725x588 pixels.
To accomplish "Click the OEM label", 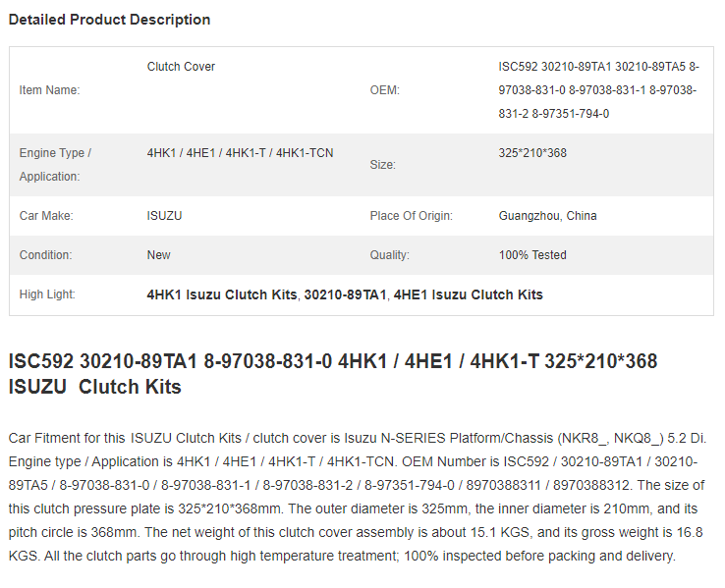I will coord(384,90).
